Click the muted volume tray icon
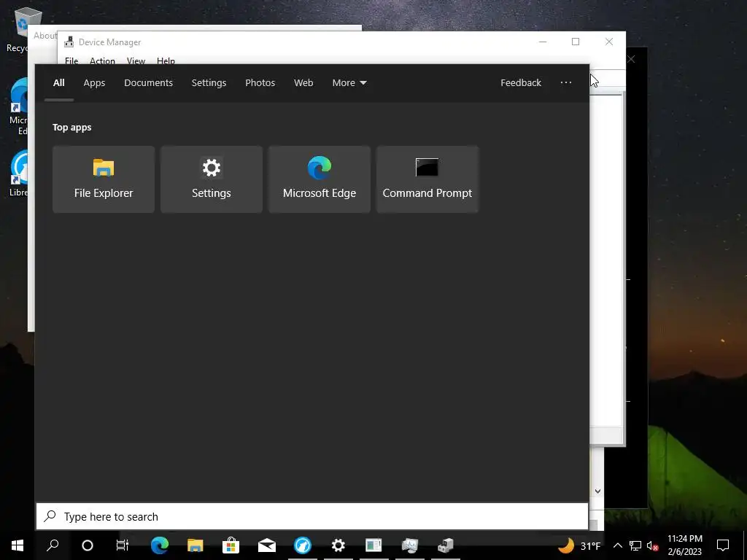This screenshot has width=747, height=560. [x=652, y=545]
